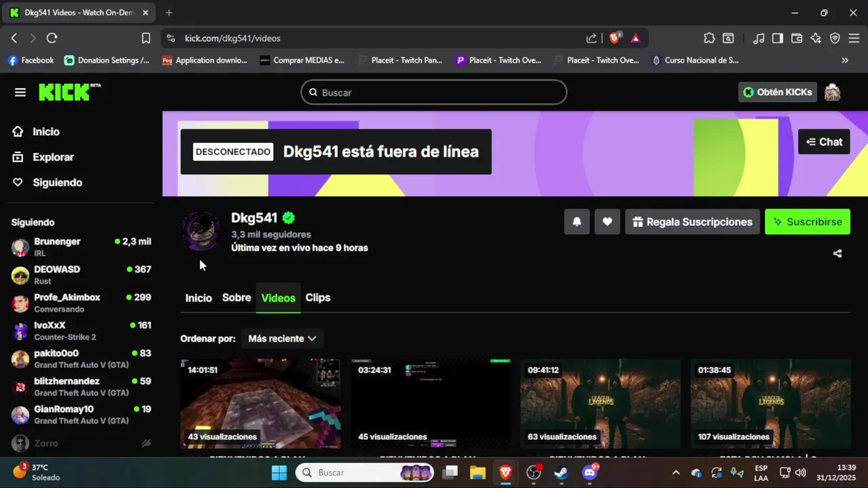Show hidden system tray icons

click(x=675, y=472)
